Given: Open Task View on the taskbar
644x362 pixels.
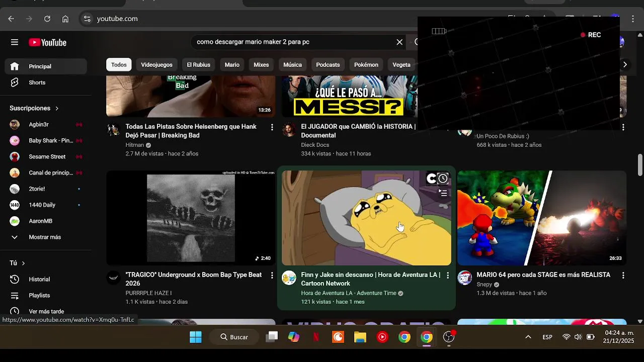Looking at the screenshot, I should pyautogui.click(x=272, y=337).
